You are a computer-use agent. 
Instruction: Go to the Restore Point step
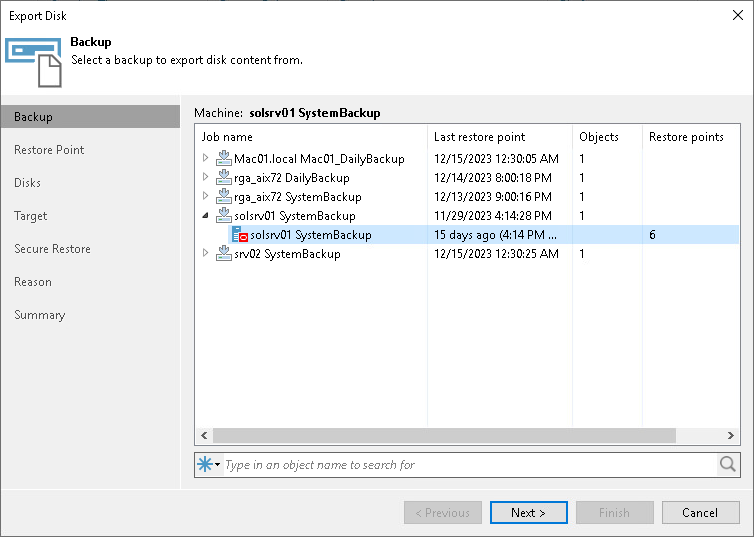[x=49, y=150]
